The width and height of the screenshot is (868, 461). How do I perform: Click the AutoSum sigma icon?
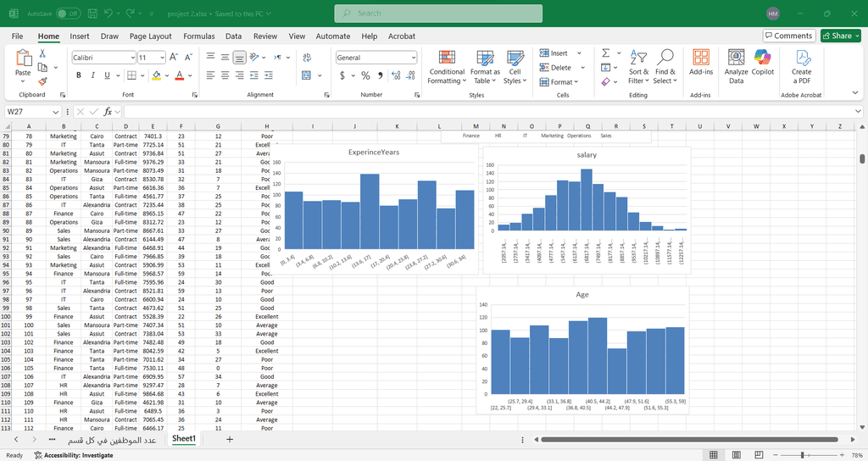point(606,53)
